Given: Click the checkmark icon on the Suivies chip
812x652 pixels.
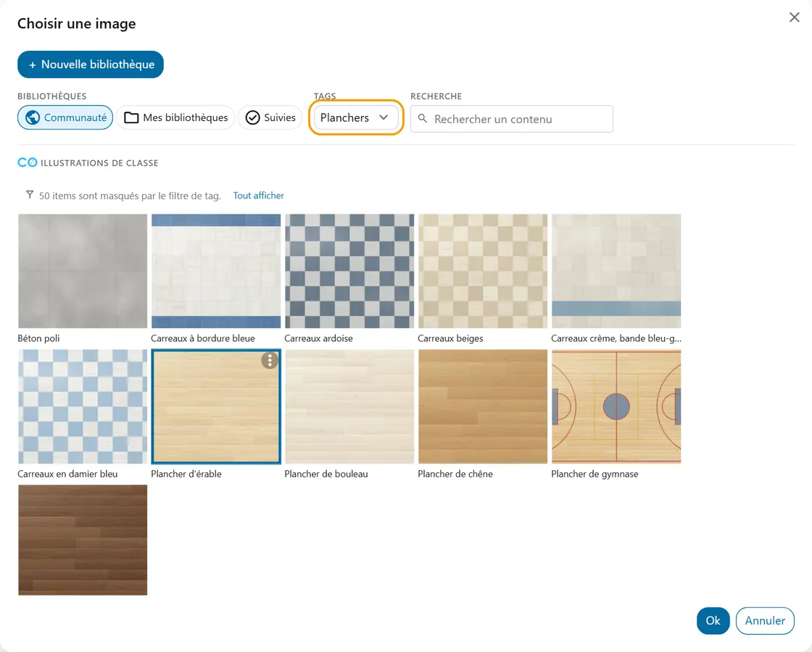Looking at the screenshot, I should tap(252, 117).
